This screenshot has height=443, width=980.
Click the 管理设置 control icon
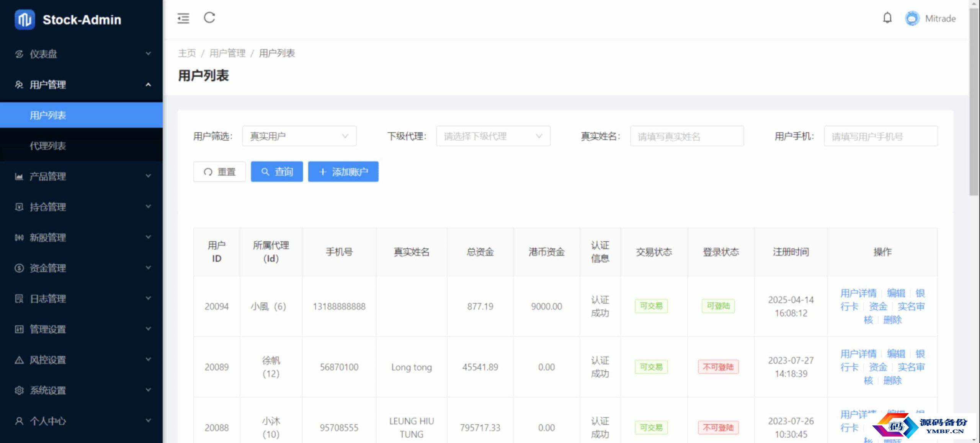click(x=19, y=329)
